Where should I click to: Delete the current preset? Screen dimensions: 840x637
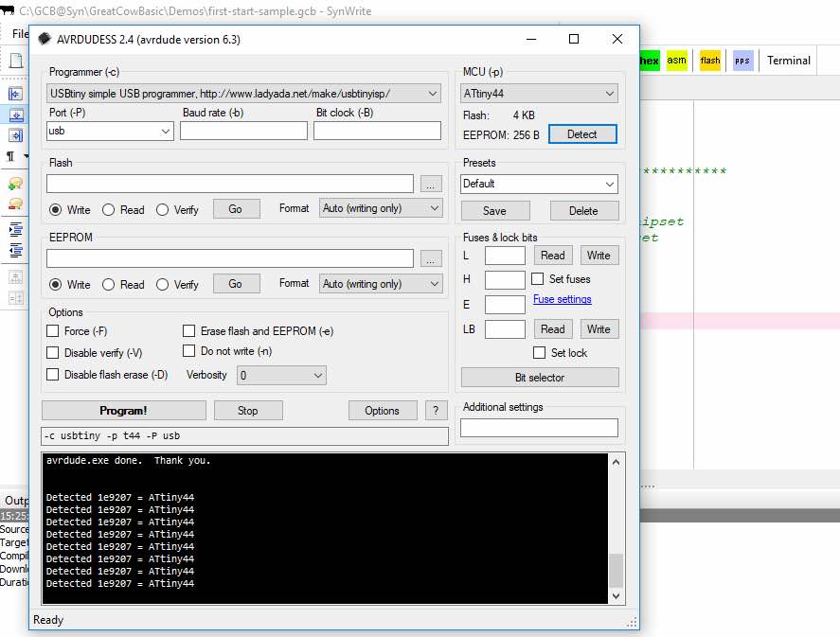(x=584, y=211)
